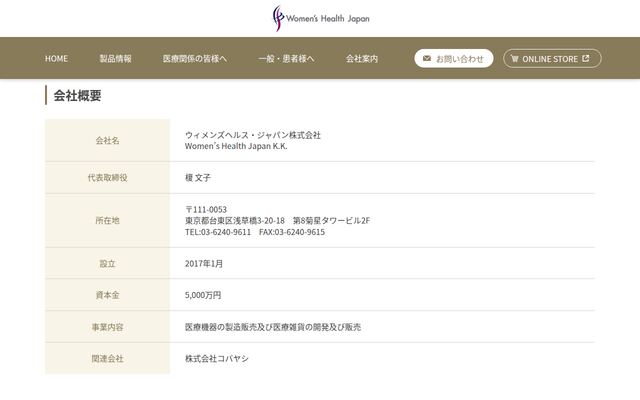640x400 pixels.
Task: Open 医療関係の皆様へ navigation item
Action: tap(195, 59)
